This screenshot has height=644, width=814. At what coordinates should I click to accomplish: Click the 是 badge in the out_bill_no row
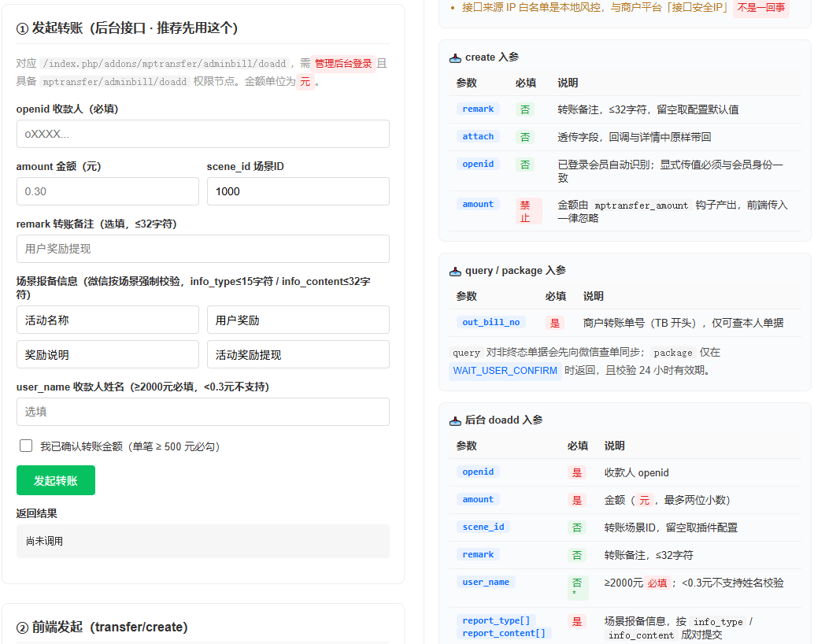pyautogui.click(x=555, y=323)
